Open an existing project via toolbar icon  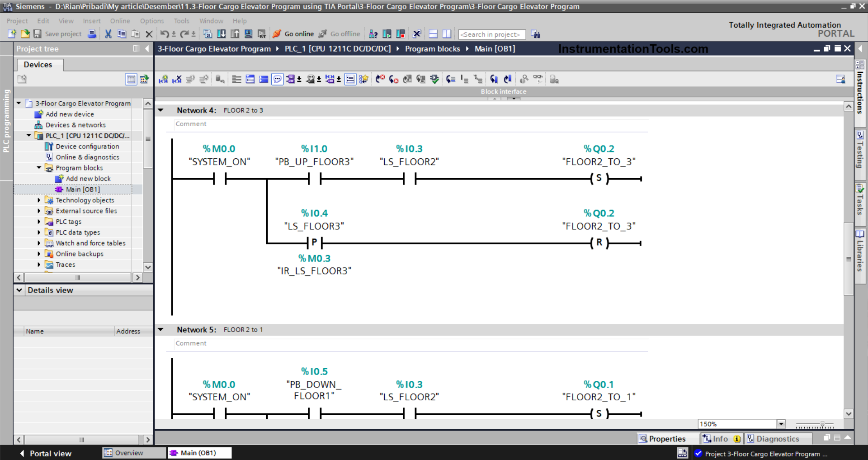(25, 34)
